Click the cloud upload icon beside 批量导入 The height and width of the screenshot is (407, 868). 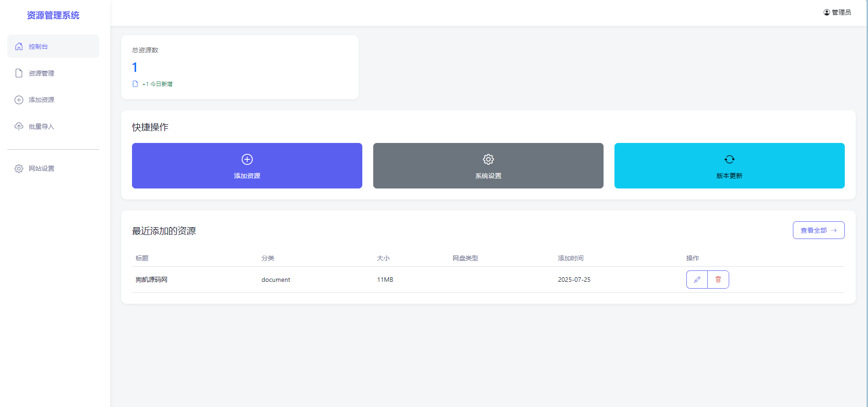19,127
